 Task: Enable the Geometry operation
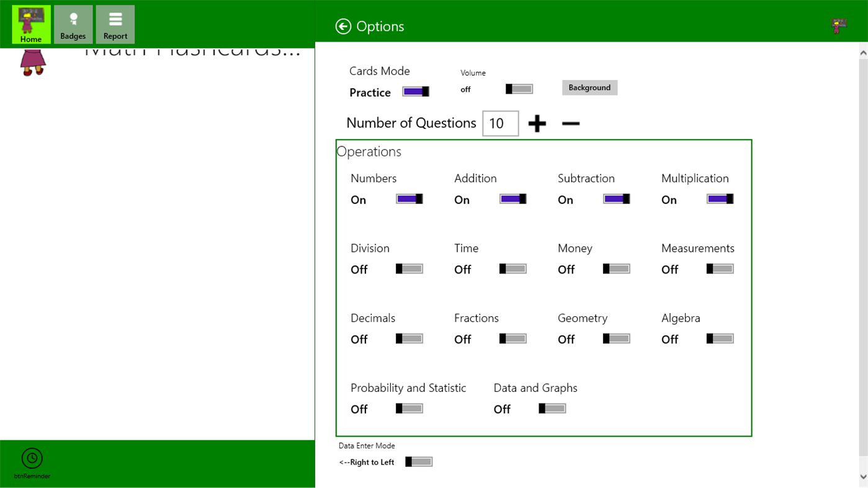[x=616, y=338]
